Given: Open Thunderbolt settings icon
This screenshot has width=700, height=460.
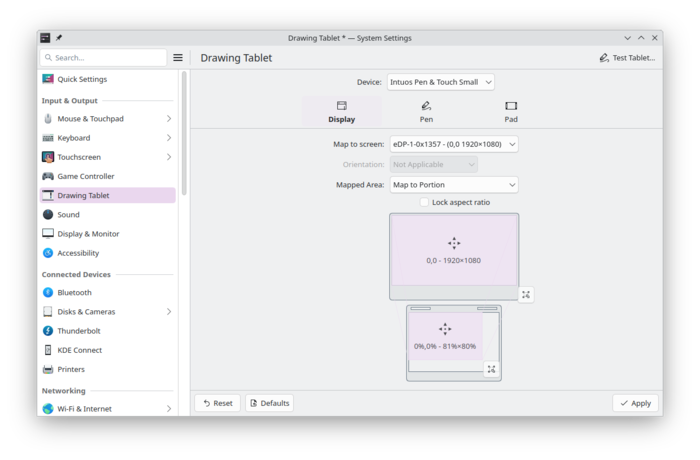Looking at the screenshot, I should click(48, 331).
